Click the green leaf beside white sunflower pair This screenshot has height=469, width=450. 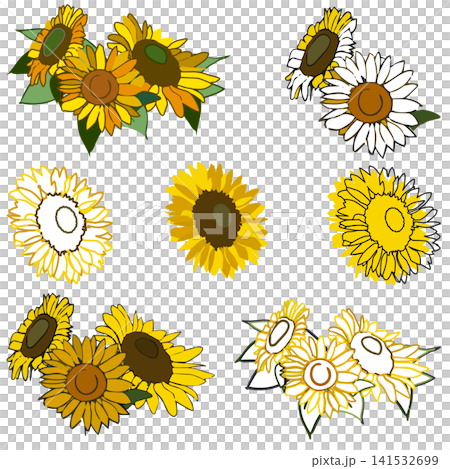pos(427,118)
